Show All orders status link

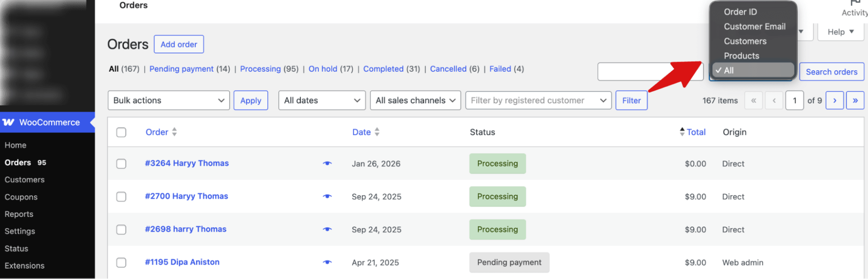pos(114,69)
